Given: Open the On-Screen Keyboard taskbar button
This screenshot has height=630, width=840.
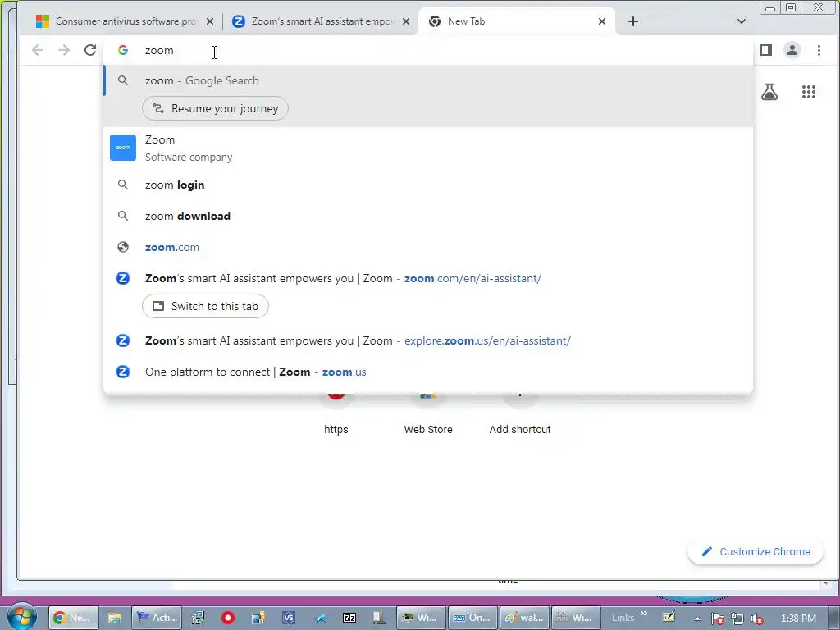Looking at the screenshot, I should click(472, 618).
